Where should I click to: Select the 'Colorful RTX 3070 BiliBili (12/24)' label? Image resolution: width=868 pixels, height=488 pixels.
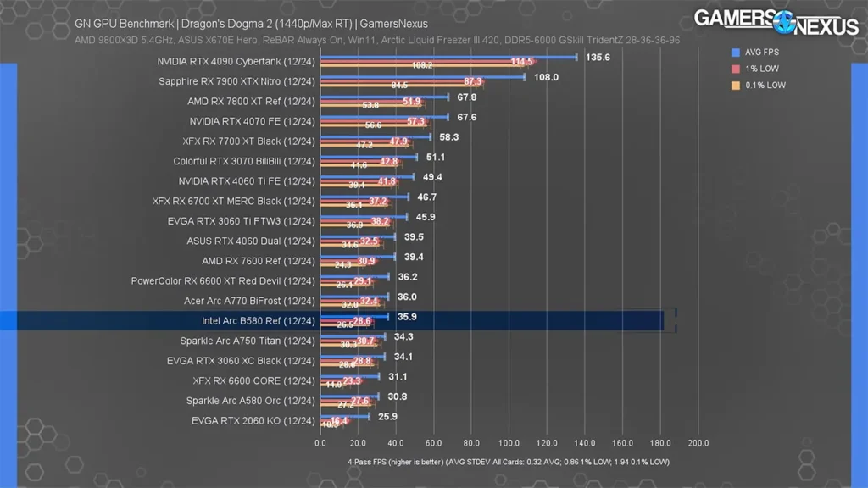click(244, 161)
